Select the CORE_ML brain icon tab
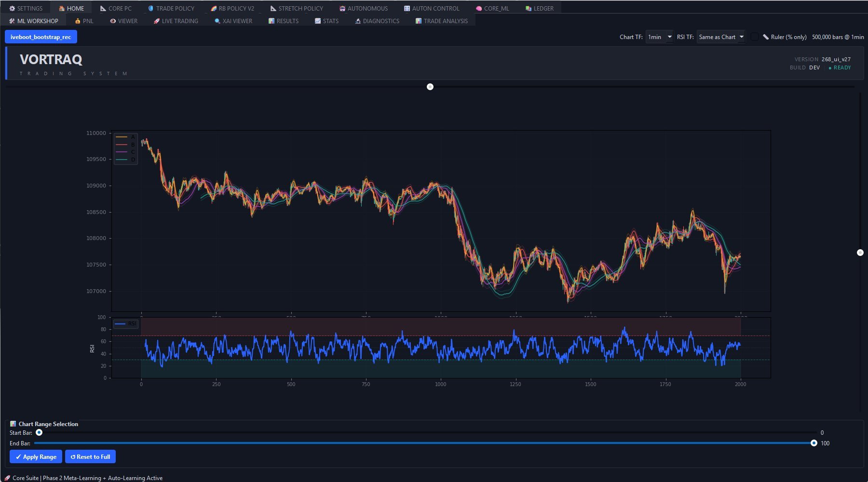 click(x=479, y=9)
